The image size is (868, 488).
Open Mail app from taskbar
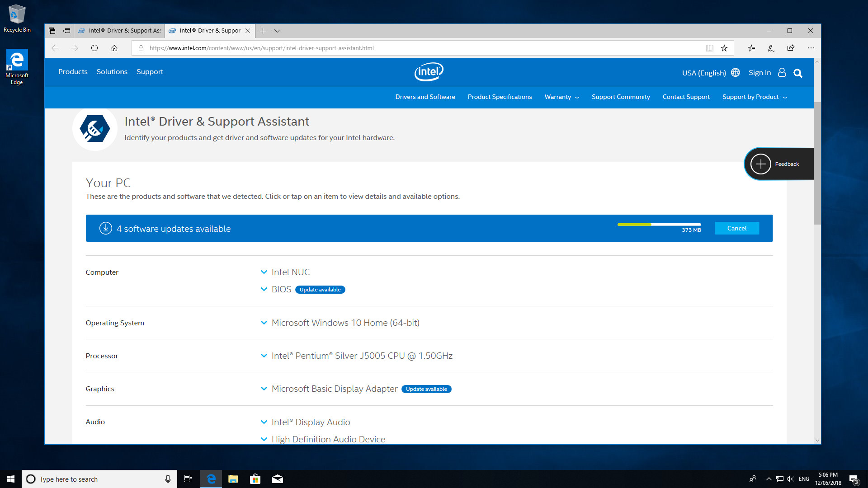(277, 479)
